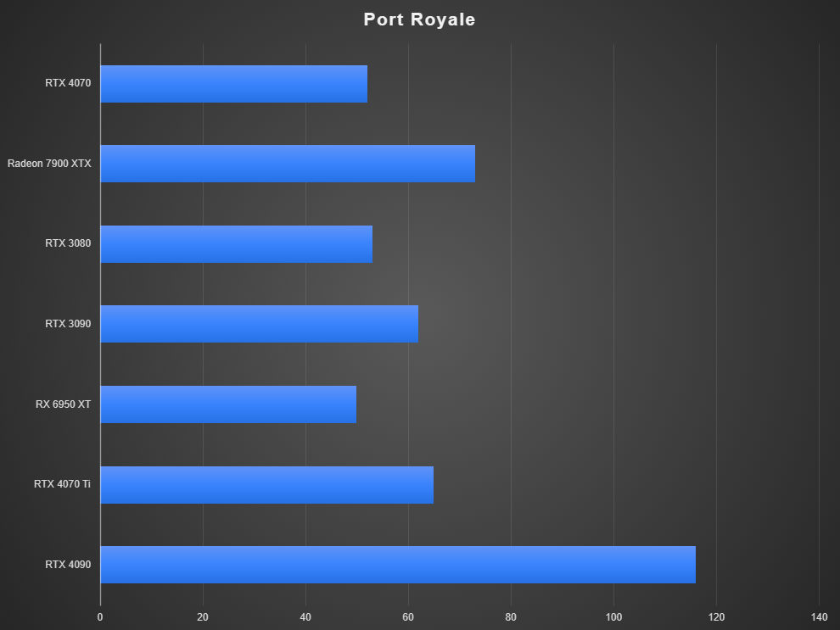Click the axis value 40
840x630 pixels.
point(305,617)
